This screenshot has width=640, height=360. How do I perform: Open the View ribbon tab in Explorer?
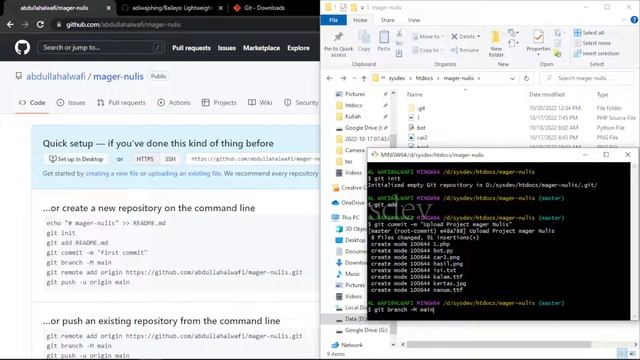tap(413, 20)
